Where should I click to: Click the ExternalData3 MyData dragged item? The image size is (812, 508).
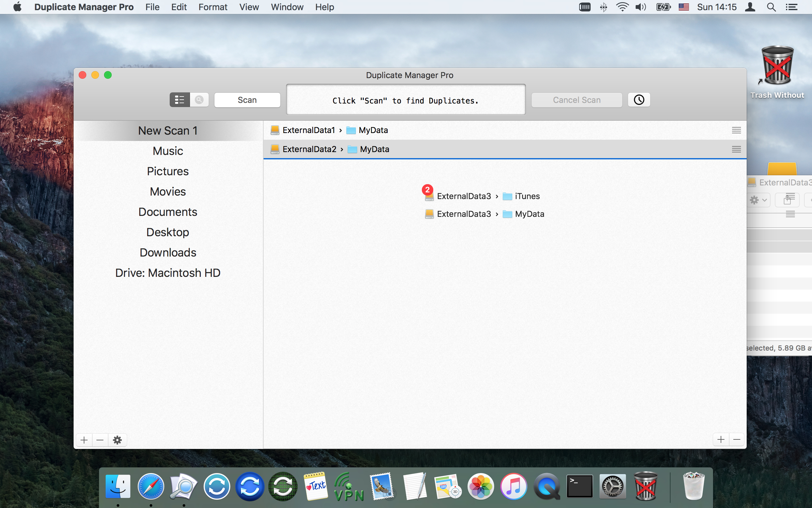[485, 214]
